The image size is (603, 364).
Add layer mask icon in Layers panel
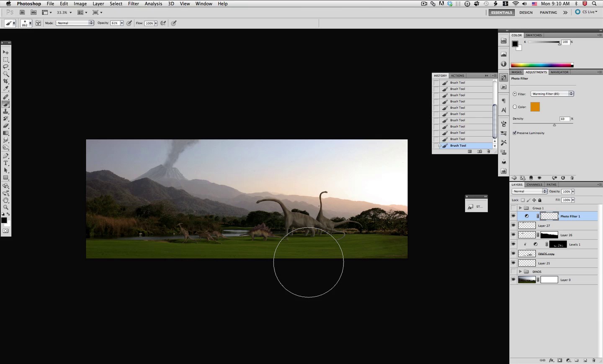coord(560,360)
